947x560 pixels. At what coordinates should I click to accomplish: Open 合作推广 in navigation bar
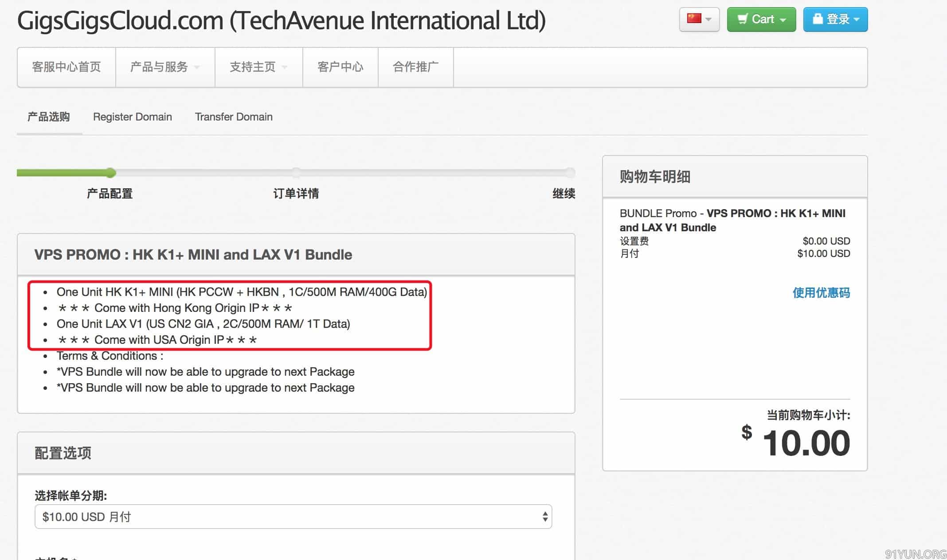(x=416, y=67)
